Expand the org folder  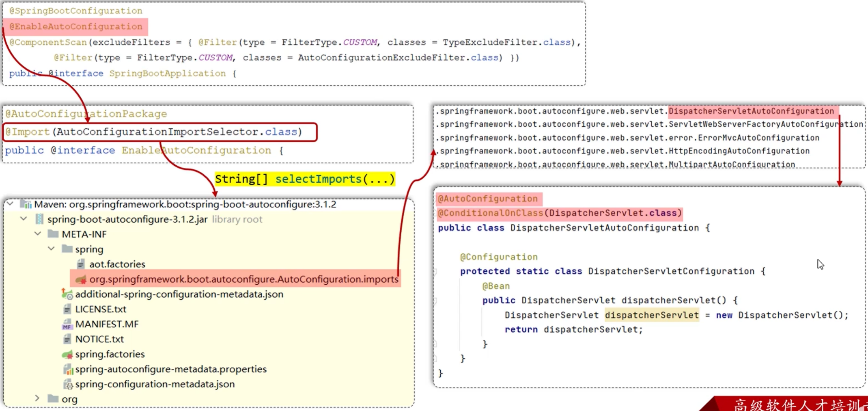pyautogui.click(x=37, y=399)
